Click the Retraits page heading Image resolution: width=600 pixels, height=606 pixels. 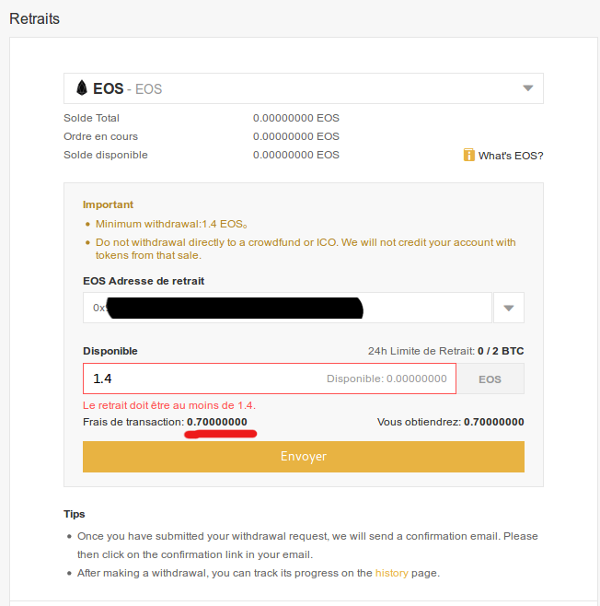pyautogui.click(x=34, y=19)
